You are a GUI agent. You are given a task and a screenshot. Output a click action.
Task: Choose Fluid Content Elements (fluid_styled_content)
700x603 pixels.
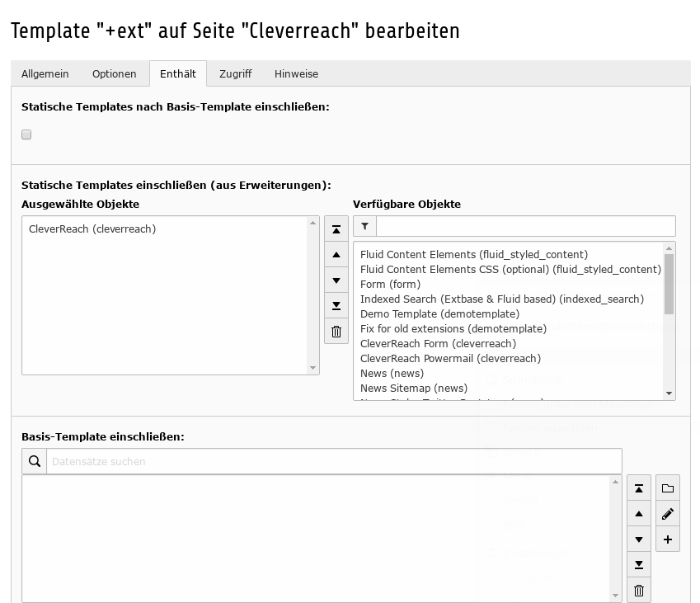coord(474,254)
